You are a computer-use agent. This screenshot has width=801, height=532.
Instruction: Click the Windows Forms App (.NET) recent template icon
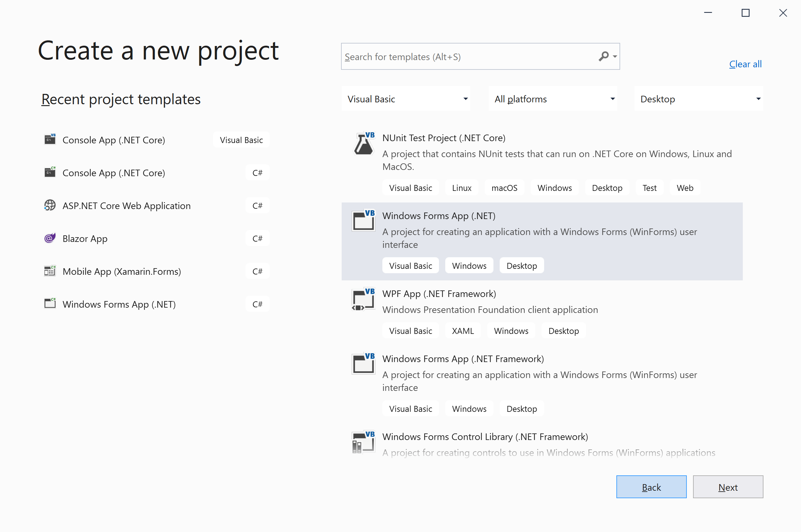[50, 304]
